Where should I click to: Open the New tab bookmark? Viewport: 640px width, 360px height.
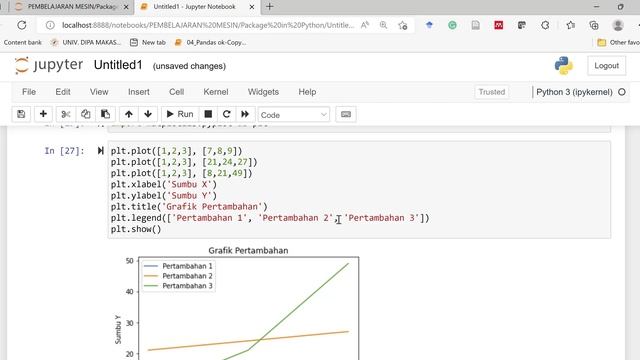tap(148, 42)
